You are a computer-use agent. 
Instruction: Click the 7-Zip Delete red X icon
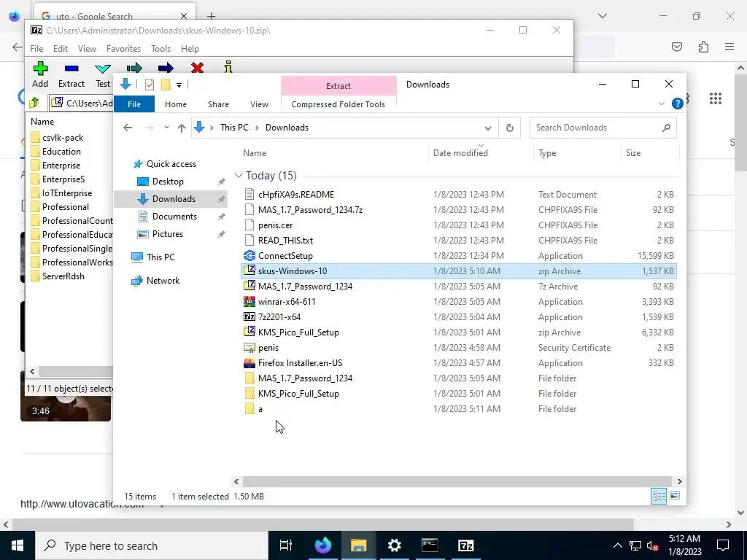point(197,68)
